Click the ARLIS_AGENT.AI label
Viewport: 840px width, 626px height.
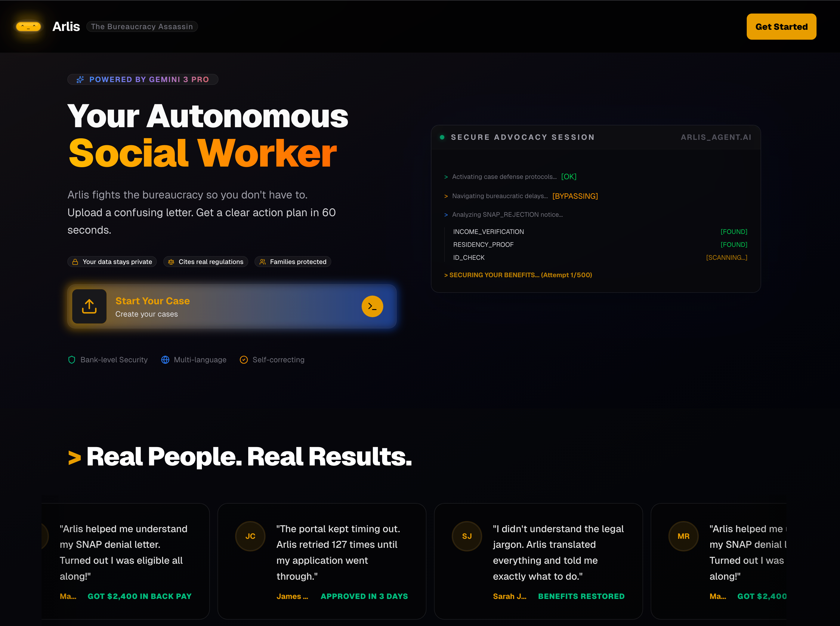coord(716,137)
